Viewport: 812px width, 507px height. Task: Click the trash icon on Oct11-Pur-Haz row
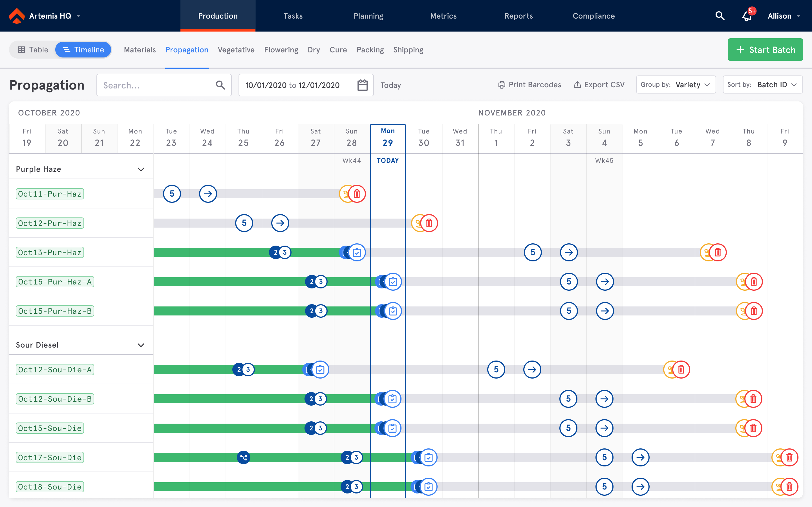pyautogui.click(x=357, y=194)
